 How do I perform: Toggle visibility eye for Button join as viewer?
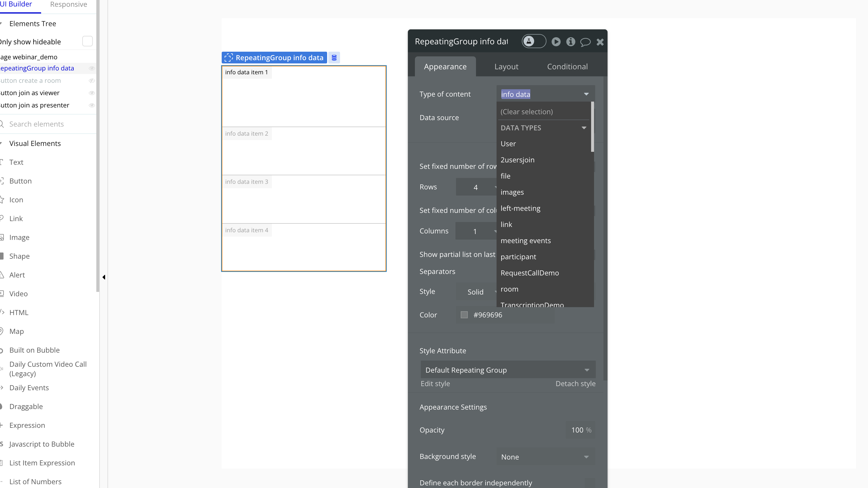coord(91,93)
